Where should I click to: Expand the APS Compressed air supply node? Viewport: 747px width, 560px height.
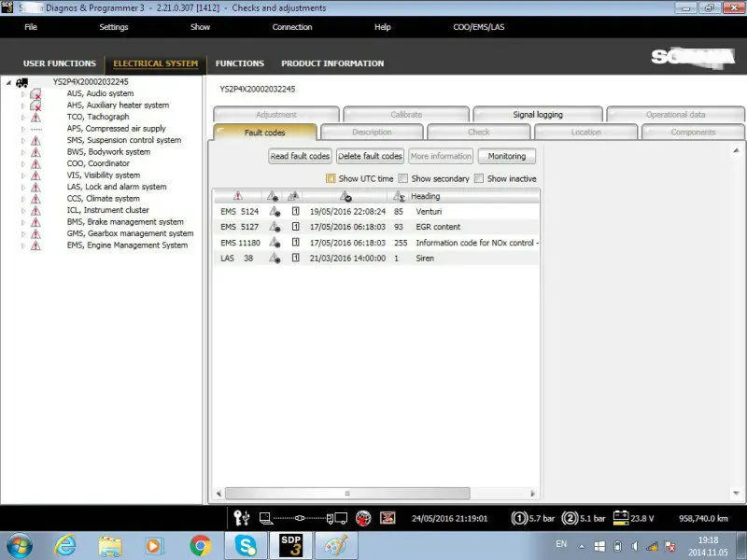22,129
